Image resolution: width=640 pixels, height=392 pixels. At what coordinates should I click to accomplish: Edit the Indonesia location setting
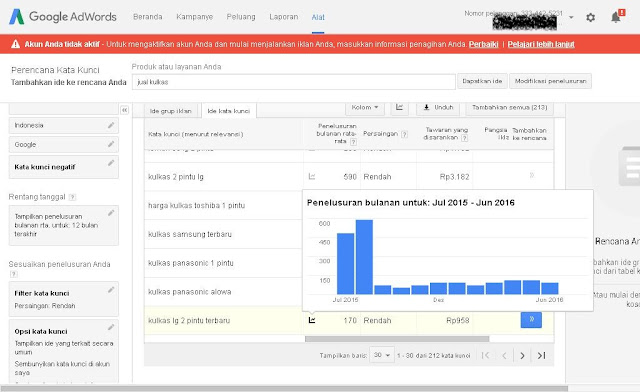111,125
